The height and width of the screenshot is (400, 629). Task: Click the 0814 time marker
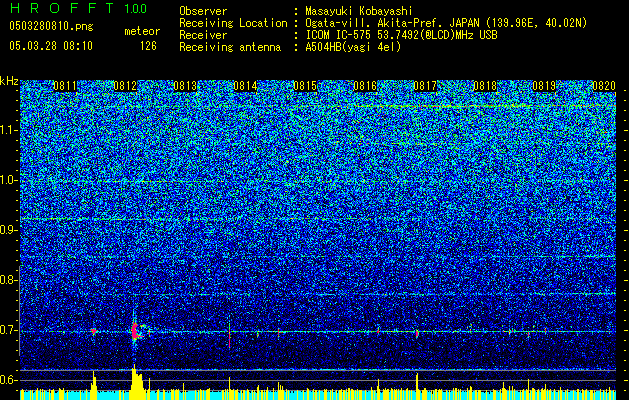pyautogui.click(x=245, y=86)
